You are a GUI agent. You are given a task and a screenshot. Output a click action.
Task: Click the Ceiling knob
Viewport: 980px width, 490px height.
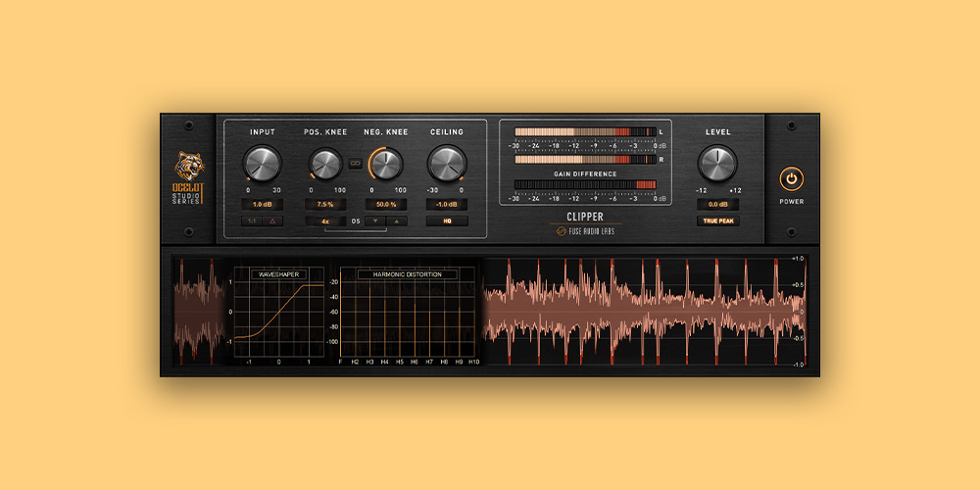point(447,164)
